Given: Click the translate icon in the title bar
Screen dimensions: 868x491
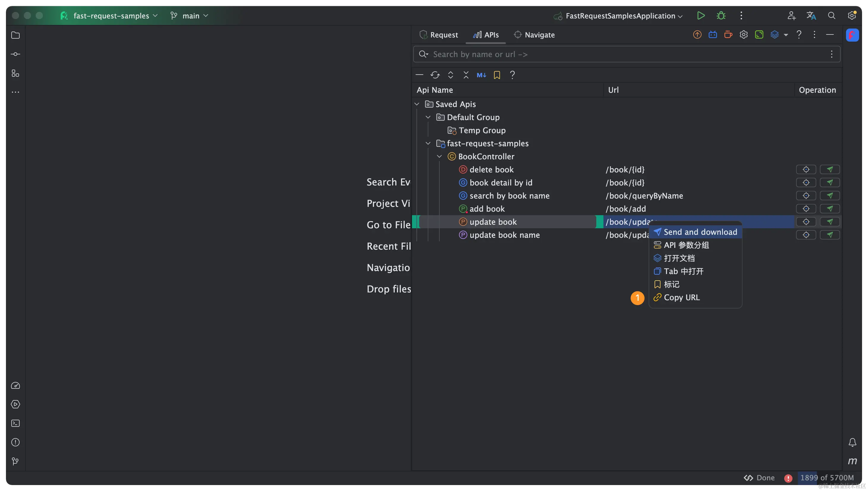Looking at the screenshot, I should [x=811, y=15].
